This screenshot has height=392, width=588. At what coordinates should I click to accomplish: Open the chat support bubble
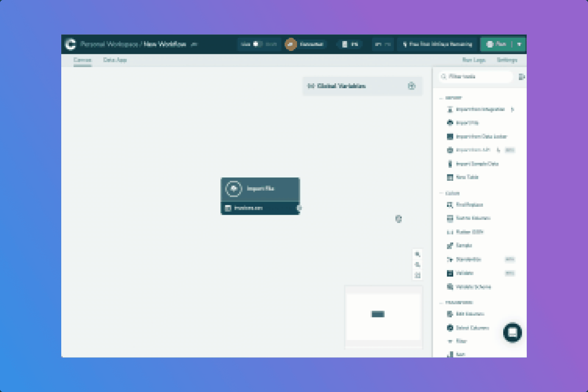pyautogui.click(x=512, y=332)
